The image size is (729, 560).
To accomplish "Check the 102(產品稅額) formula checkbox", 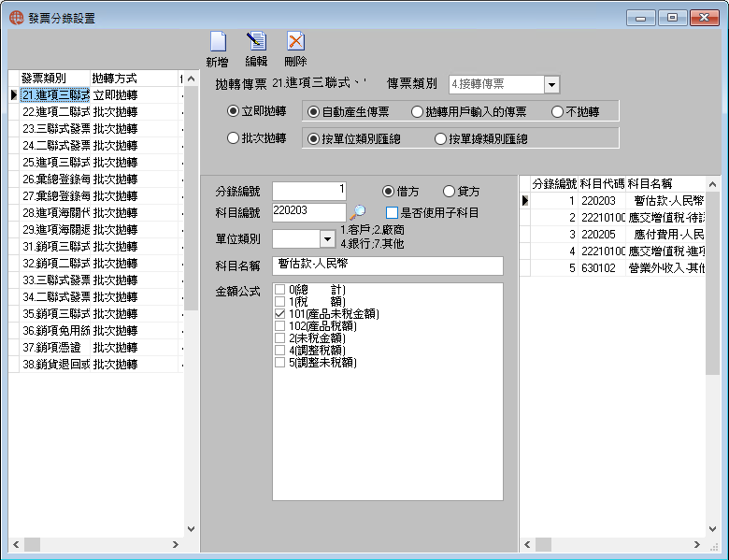I will tap(279, 325).
